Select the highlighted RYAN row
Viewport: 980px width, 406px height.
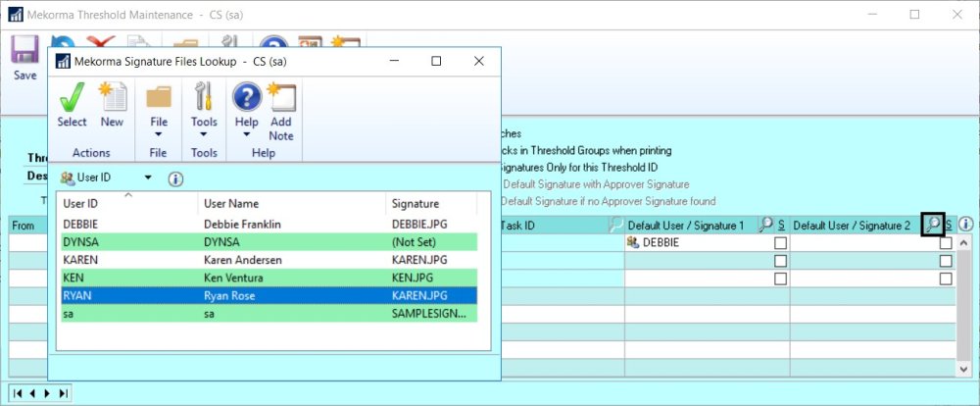click(x=269, y=295)
